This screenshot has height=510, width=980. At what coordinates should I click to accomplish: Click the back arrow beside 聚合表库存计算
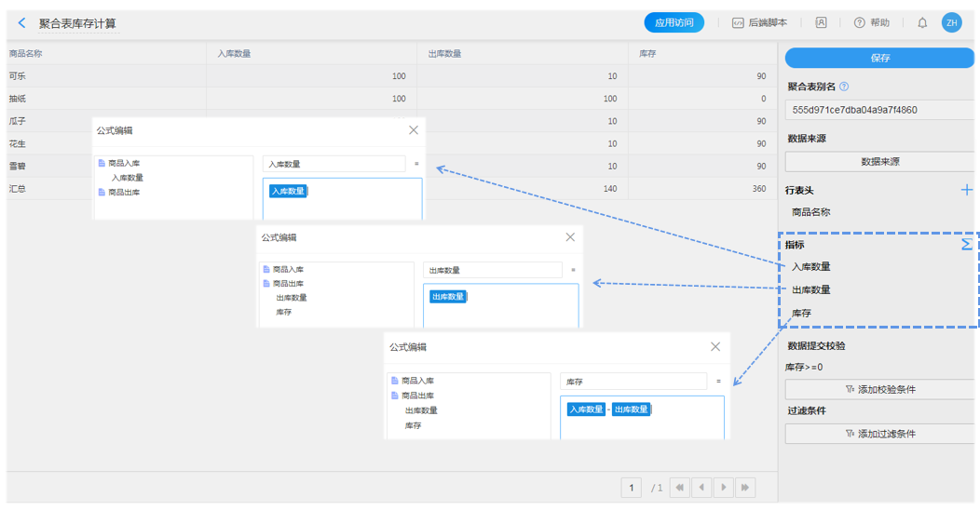(22, 23)
